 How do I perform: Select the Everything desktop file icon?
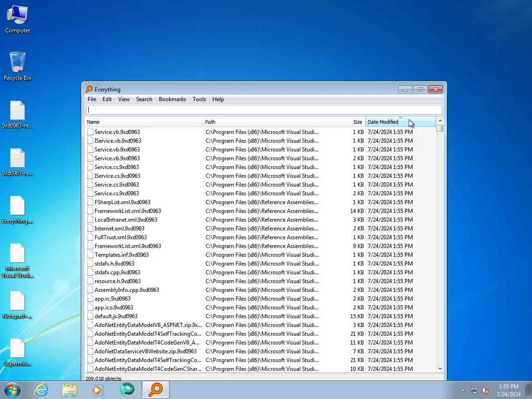pyautogui.click(x=17, y=209)
